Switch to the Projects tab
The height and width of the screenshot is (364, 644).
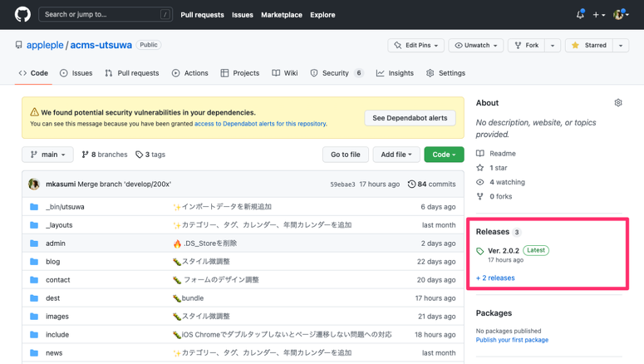pos(240,73)
